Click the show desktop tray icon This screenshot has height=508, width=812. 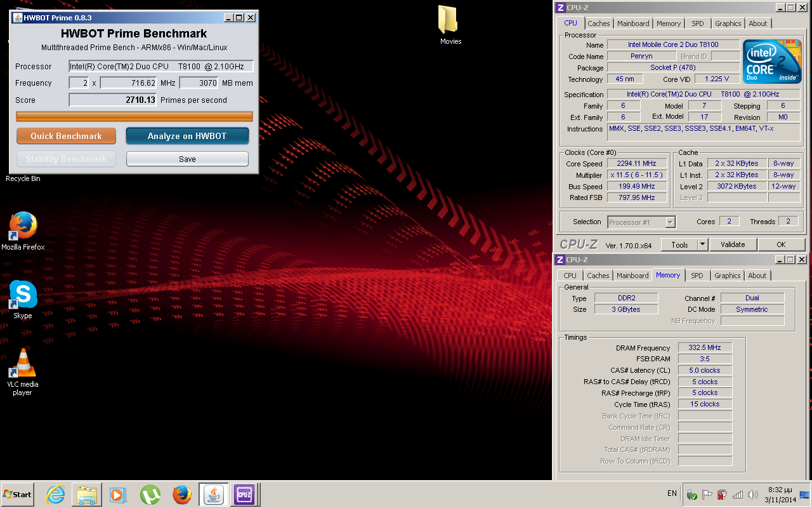click(804, 495)
